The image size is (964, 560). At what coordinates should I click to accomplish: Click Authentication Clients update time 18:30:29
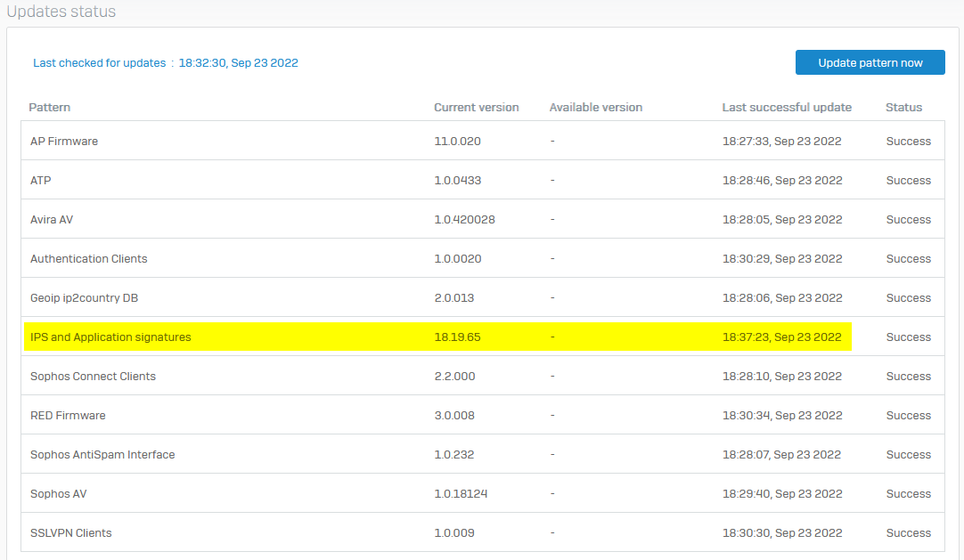point(782,259)
